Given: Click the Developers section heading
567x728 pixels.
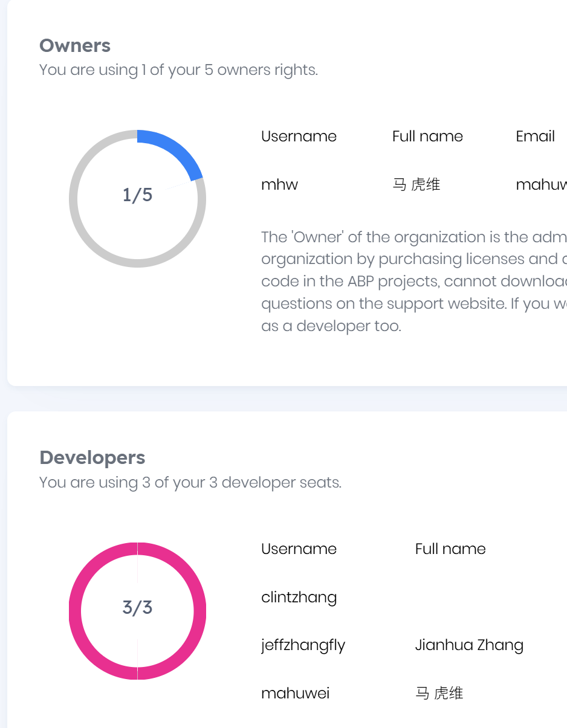Looking at the screenshot, I should 92,458.
